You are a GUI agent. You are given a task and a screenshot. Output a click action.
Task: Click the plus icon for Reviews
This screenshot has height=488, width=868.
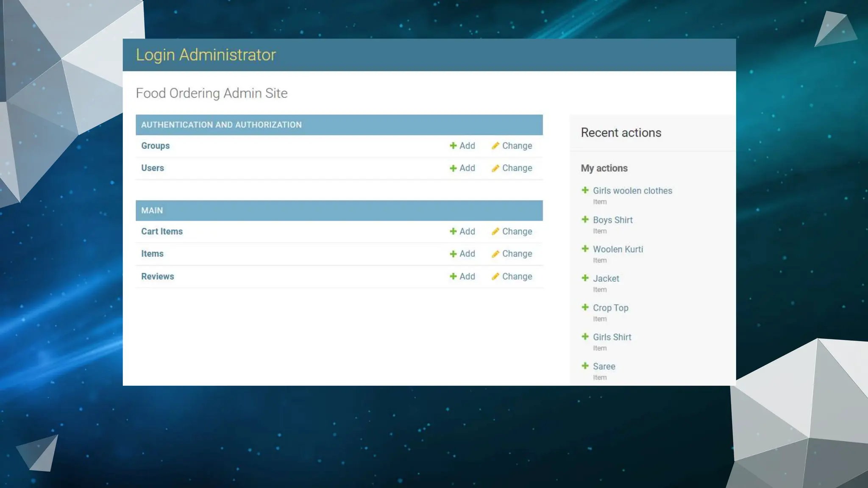click(453, 276)
